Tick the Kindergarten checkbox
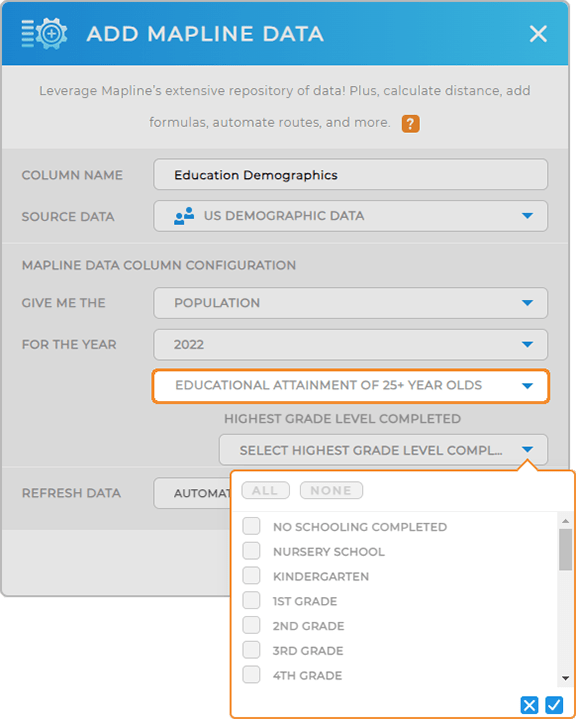 pos(251,575)
